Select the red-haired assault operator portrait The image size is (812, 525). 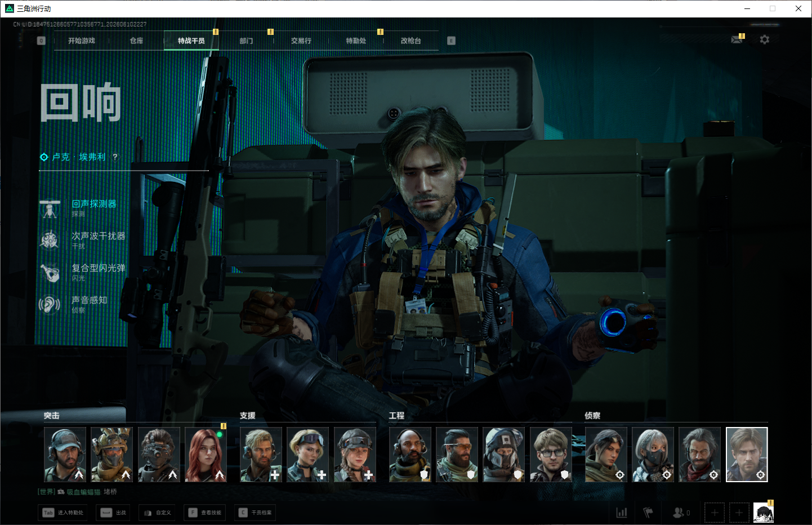coord(206,455)
